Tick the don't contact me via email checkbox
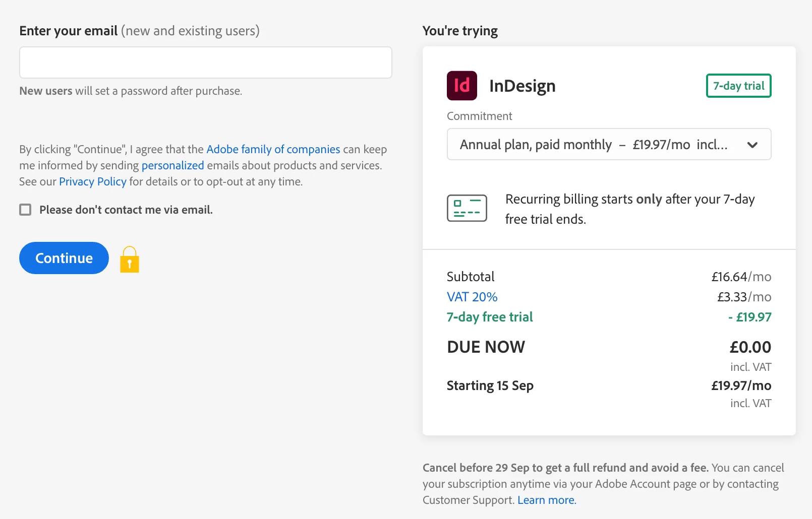Image resolution: width=812 pixels, height=519 pixels. pyautogui.click(x=25, y=210)
